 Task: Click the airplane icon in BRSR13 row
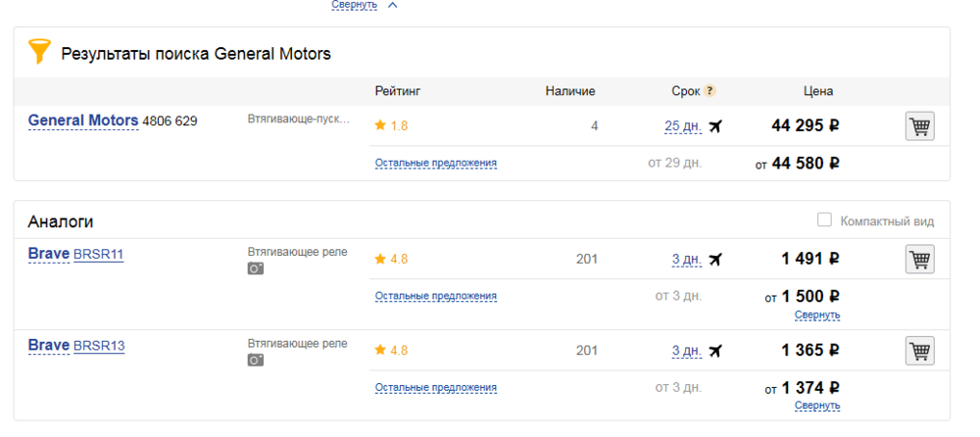(715, 351)
